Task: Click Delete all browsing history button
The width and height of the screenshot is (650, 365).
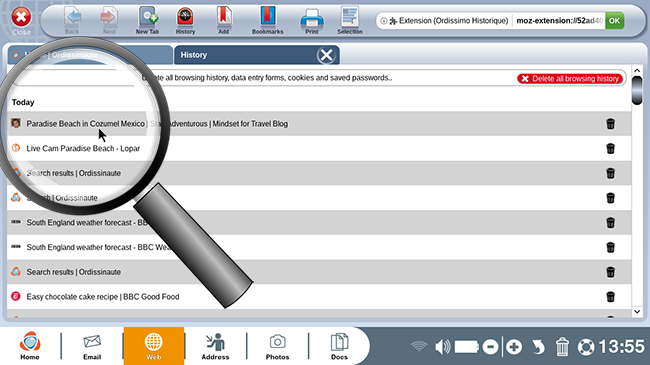Action: 570,78
